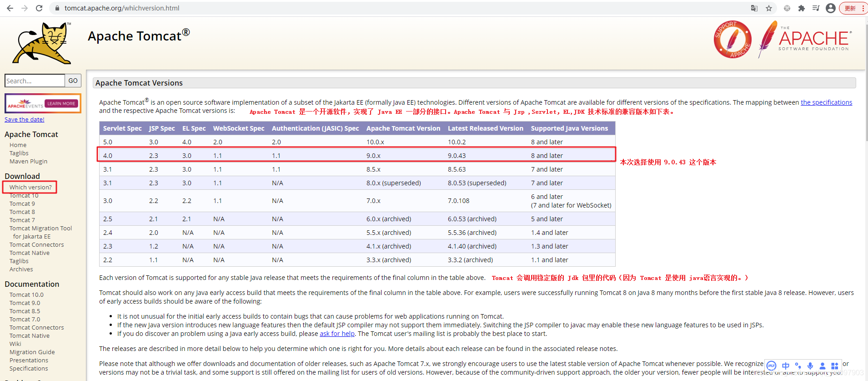Open Tomcat 7 download page
This screenshot has height=381, width=868.
pyautogui.click(x=22, y=220)
